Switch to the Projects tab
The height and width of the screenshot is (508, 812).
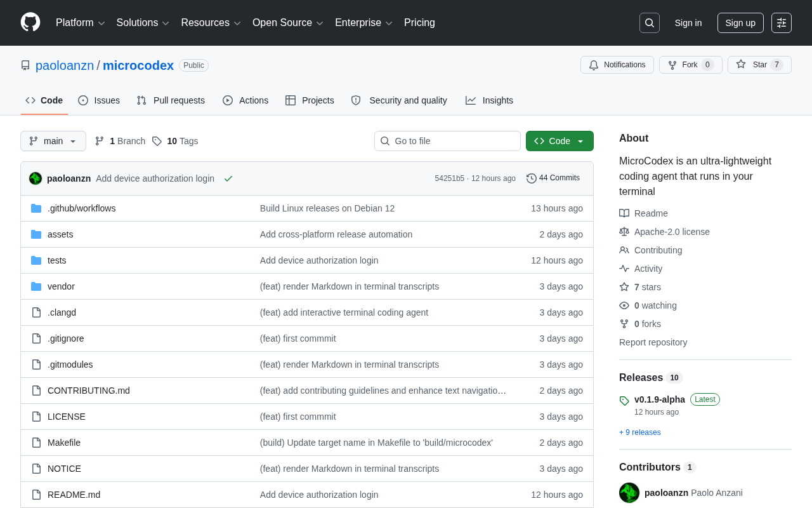click(310, 100)
